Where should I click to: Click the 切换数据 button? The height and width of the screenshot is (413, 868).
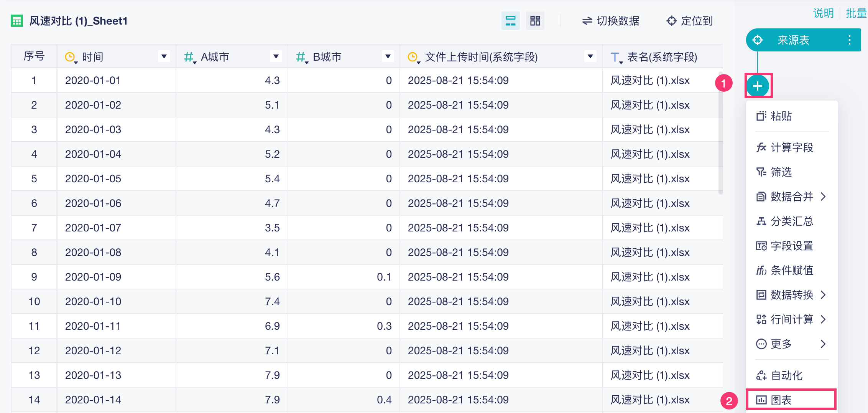tap(610, 21)
